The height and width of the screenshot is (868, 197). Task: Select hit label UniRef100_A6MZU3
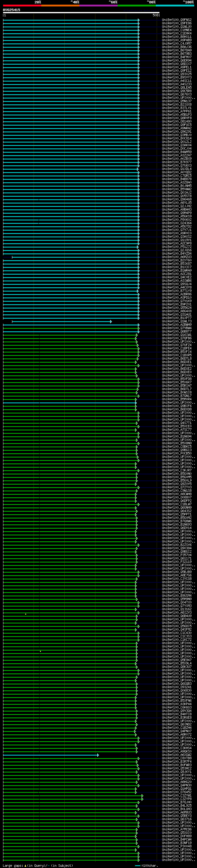[x=177, y=257]
